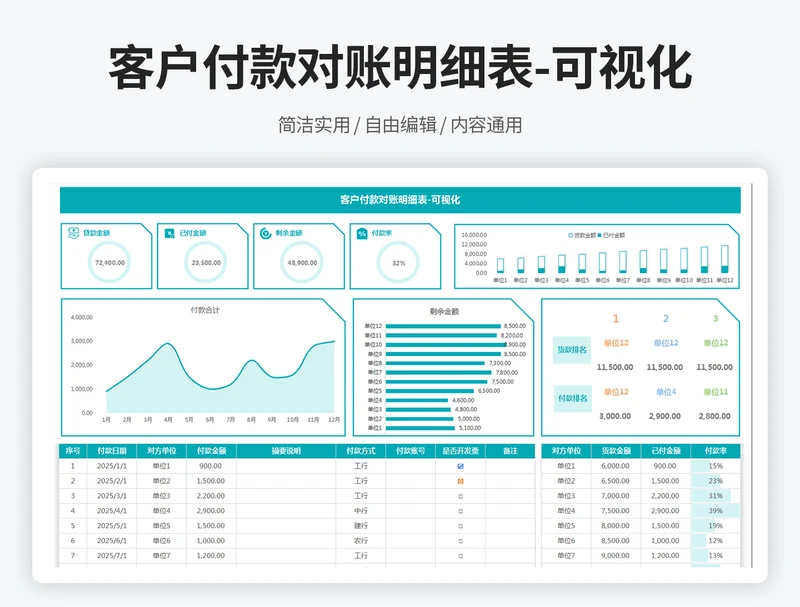Select the 付款账号 column header

410,451
